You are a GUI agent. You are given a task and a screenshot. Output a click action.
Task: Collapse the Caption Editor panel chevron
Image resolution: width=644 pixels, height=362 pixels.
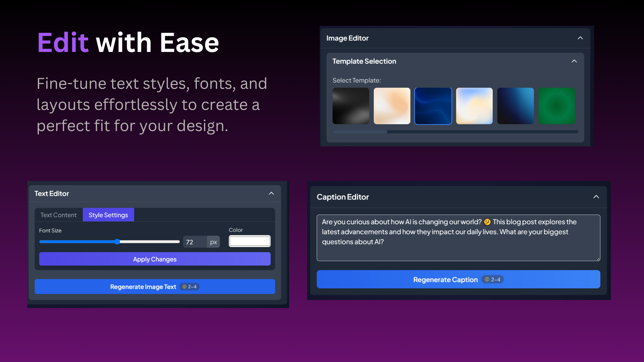tap(596, 197)
